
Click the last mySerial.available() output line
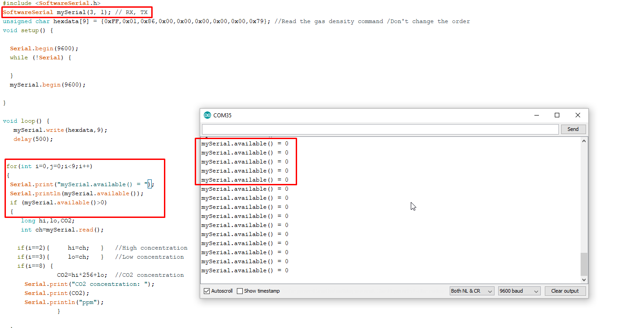(x=245, y=270)
